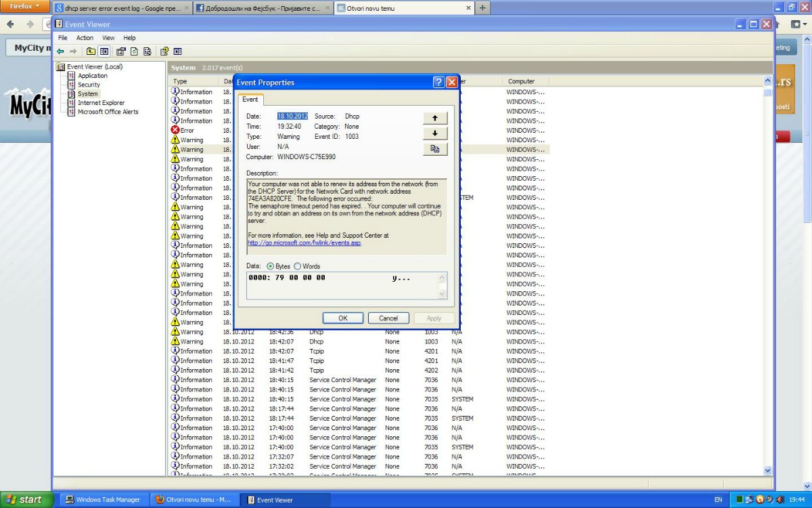Open the Action menu
This screenshot has width=812, height=508.
click(x=85, y=38)
